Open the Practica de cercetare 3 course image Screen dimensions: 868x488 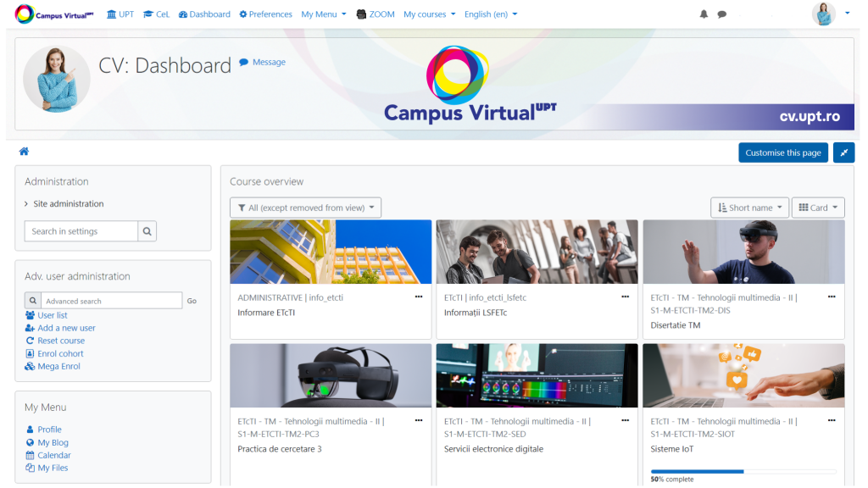click(331, 375)
